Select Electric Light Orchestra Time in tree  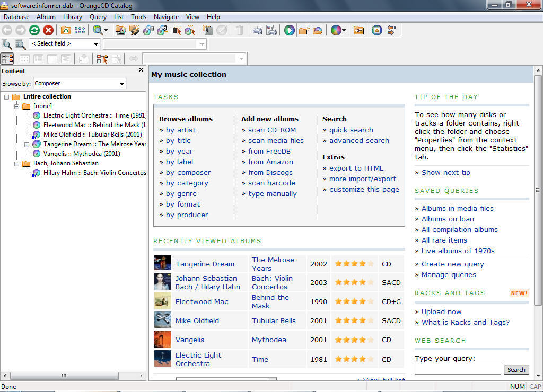(93, 115)
